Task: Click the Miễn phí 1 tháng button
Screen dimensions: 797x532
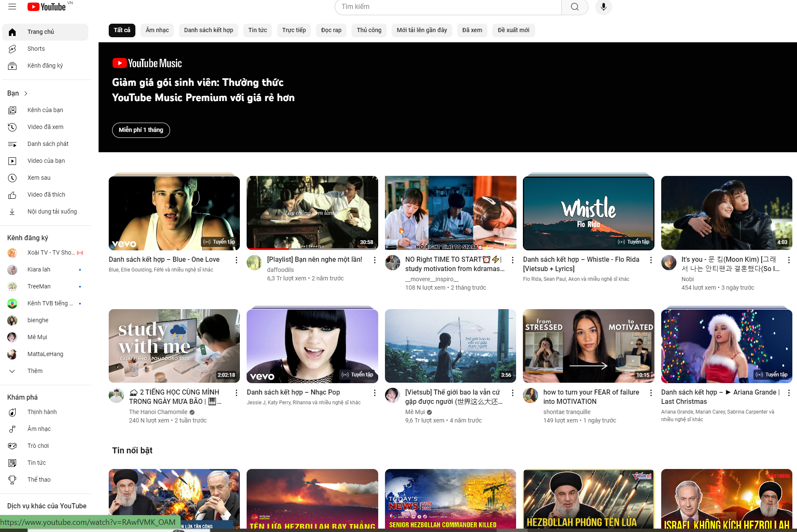Action: click(x=141, y=130)
